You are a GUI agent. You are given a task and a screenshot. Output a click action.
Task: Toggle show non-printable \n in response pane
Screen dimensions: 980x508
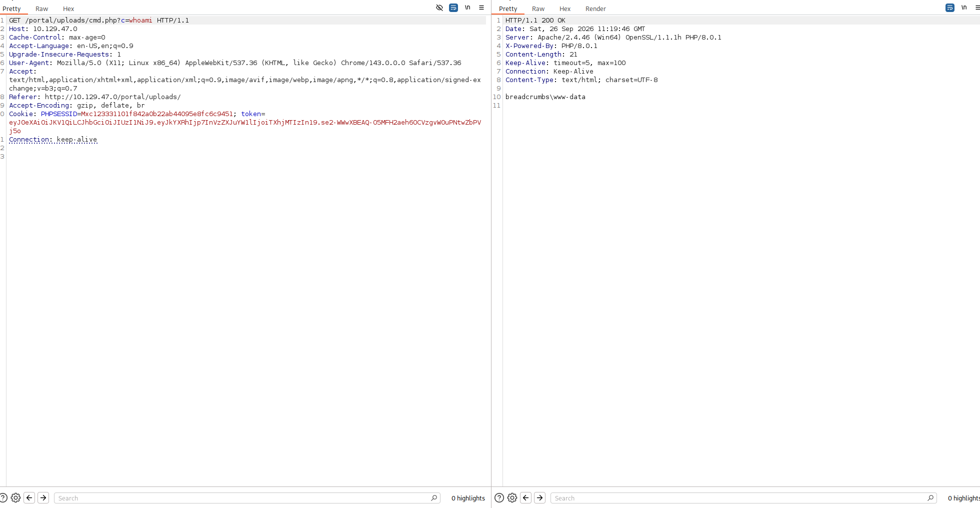tap(964, 8)
